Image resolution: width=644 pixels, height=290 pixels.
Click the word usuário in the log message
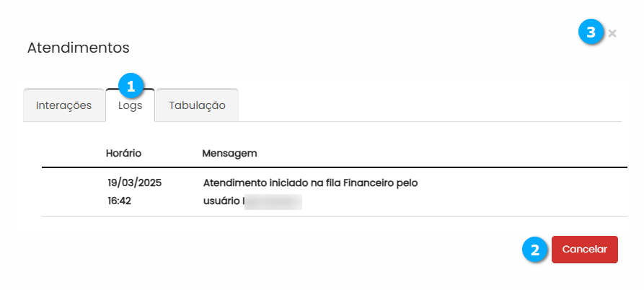(x=221, y=200)
